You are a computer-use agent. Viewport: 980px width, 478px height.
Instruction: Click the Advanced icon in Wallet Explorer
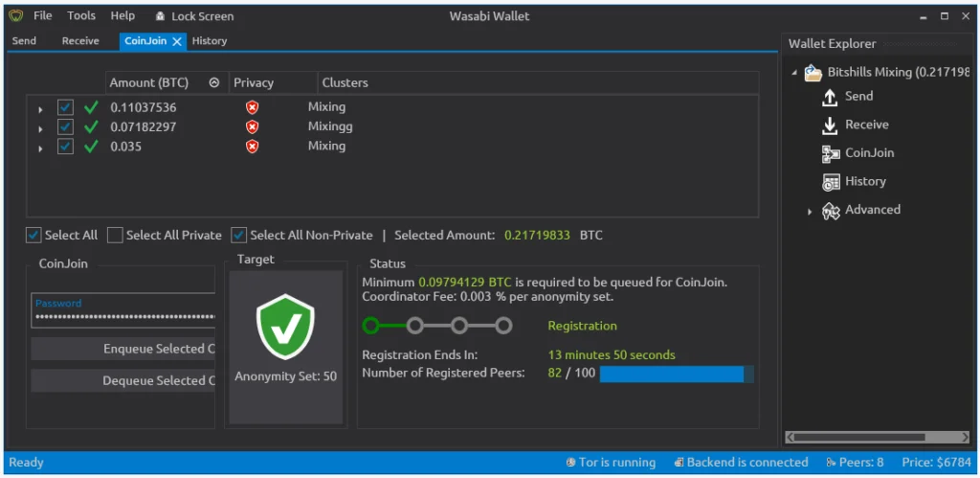click(831, 211)
